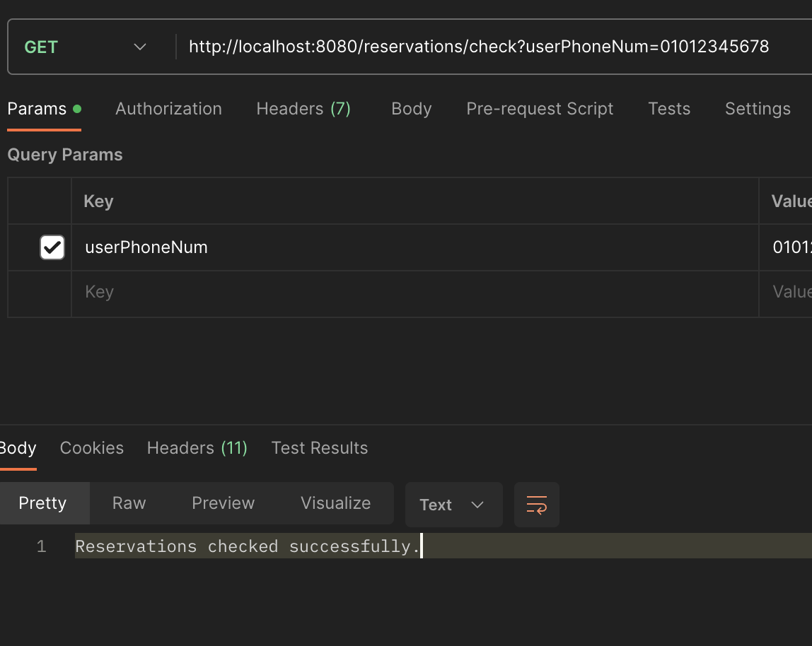Uncheck the userPhoneNum query parameter
Viewport: 812px width, 646px height.
click(52, 247)
